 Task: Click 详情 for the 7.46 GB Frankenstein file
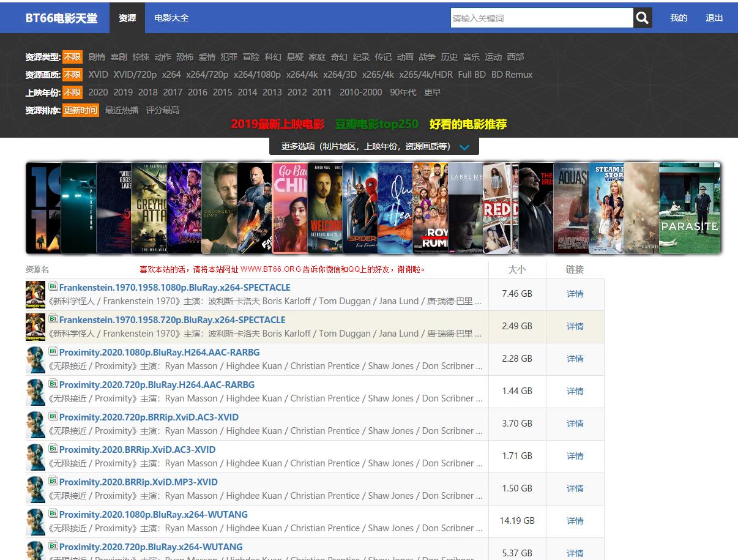[x=575, y=294]
